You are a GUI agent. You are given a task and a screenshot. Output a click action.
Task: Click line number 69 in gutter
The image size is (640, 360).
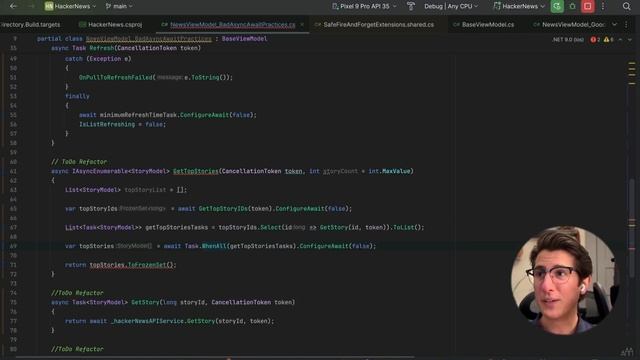pyautogui.click(x=13, y=246)
